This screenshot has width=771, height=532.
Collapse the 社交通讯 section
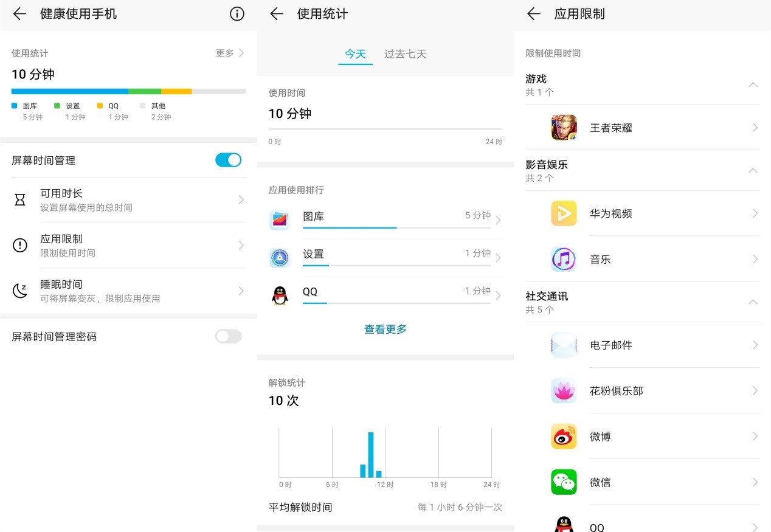coord(753,302)
